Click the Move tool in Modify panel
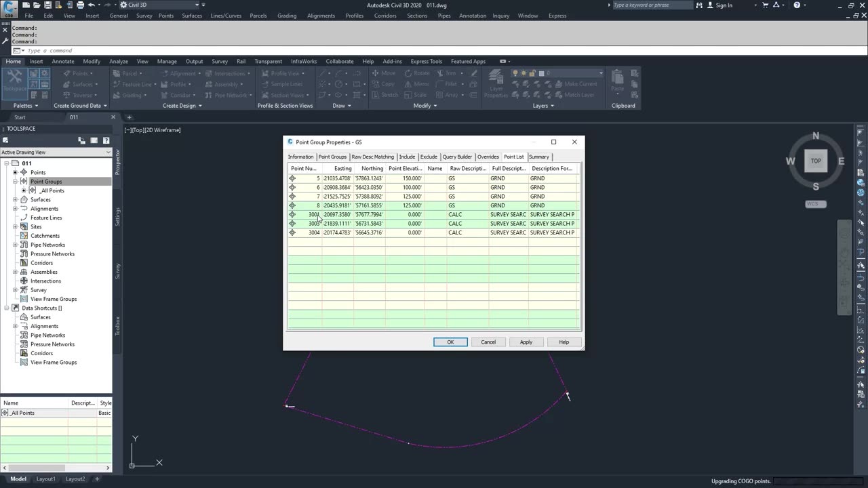Image resolution: width=868 pixels, height=488 pixels. (383, 73)
